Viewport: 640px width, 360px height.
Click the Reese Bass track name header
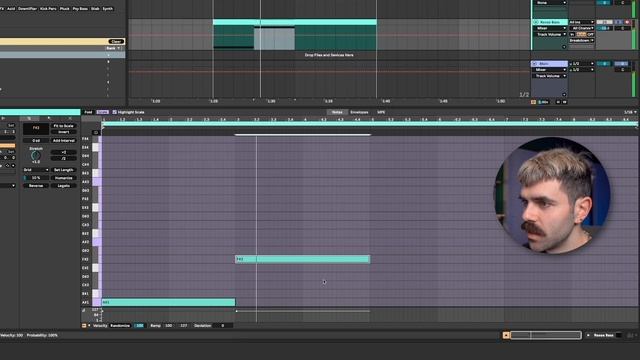tap(550, 22)
